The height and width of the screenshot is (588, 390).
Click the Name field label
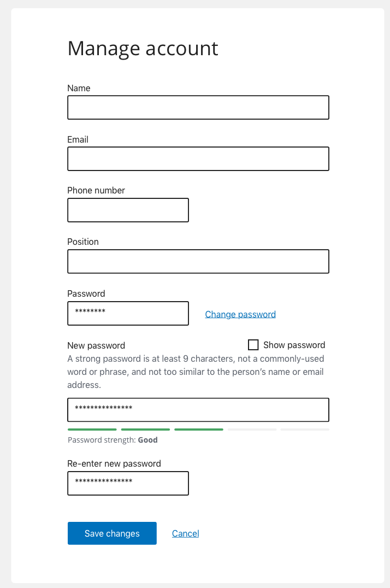tap(78, 88)
